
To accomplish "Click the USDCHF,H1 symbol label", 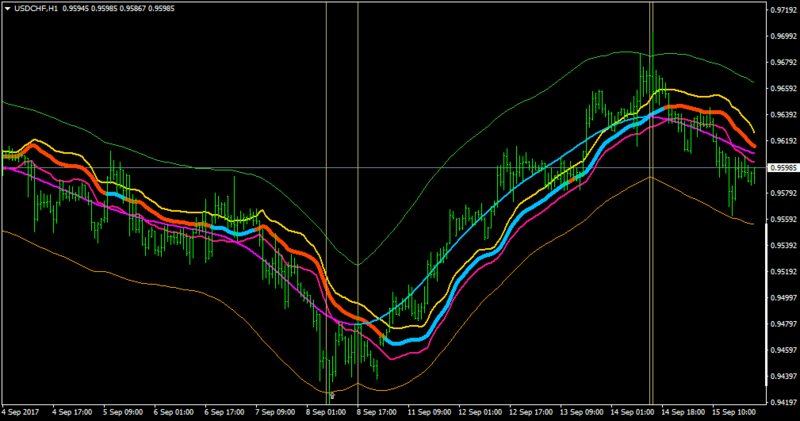I will [36, 9].
